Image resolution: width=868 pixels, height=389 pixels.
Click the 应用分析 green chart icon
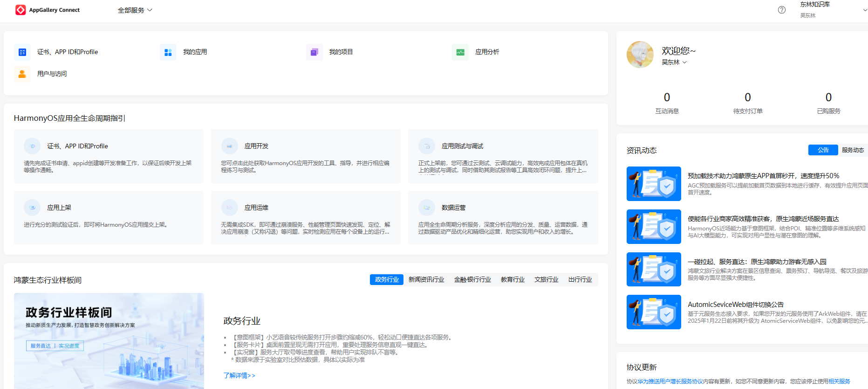[x=460, y=52]
